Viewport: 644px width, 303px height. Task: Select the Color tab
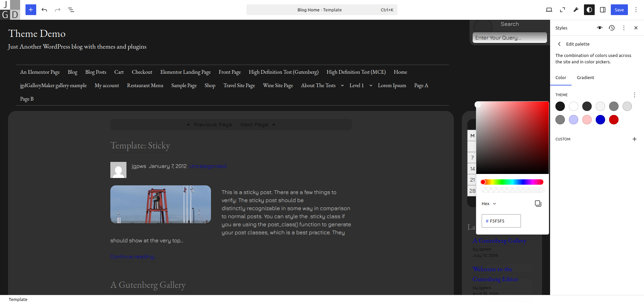pyautogui.click(x=560, y=77)
